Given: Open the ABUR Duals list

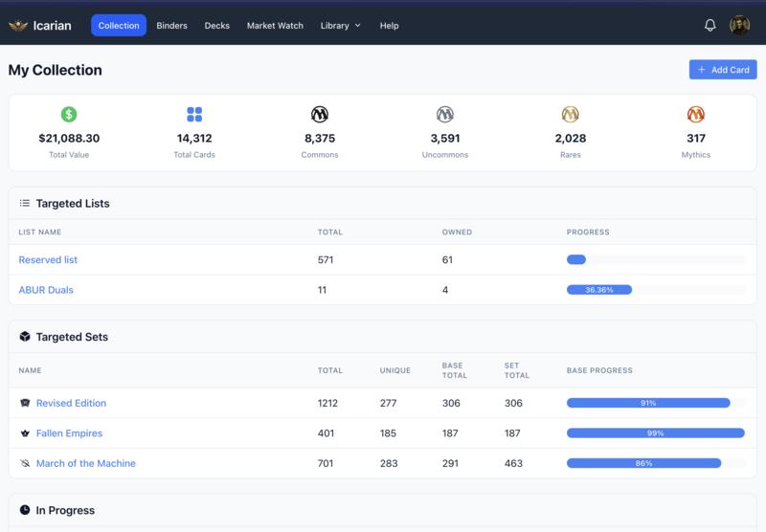Looking at the screenshot, I should (x=46, y=290).
